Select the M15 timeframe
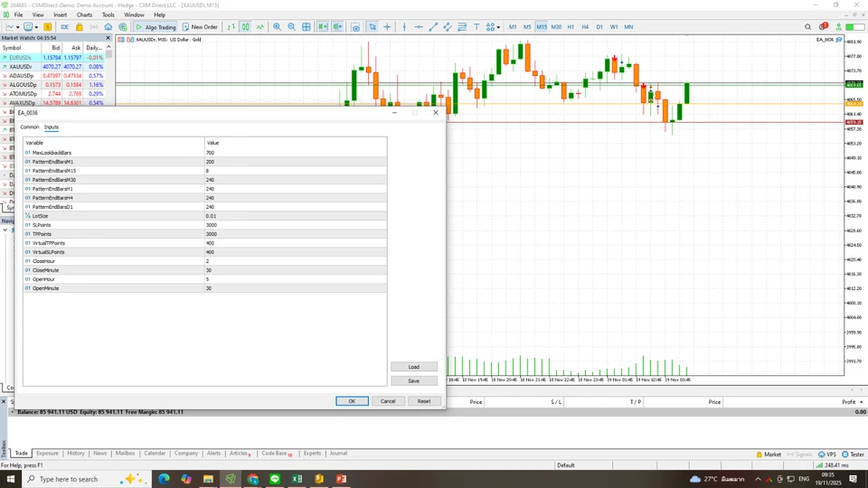 (542, 26)
